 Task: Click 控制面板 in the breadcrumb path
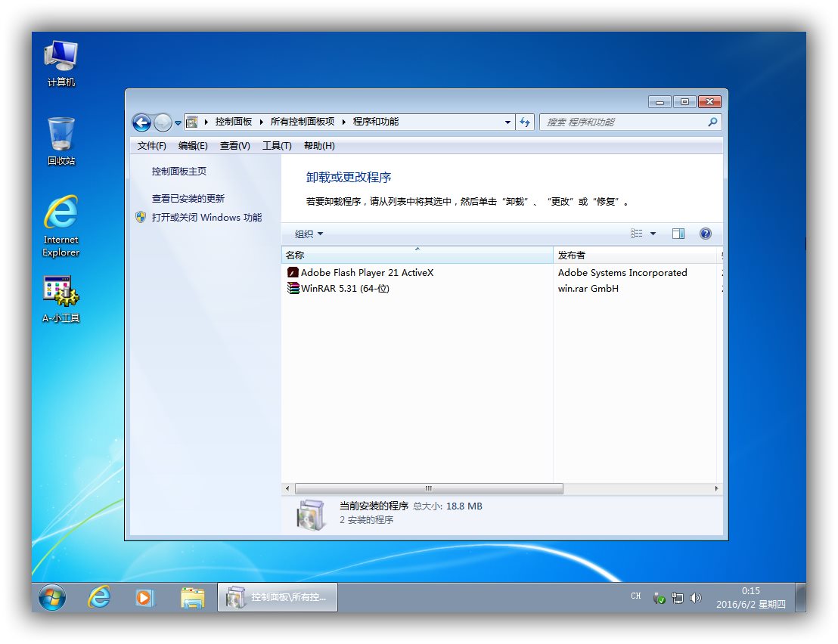point(234,122)
